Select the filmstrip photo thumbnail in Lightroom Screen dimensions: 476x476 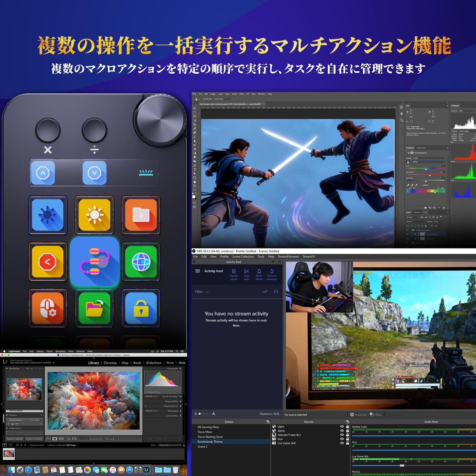pyautogui.click(x=9, y=454)
